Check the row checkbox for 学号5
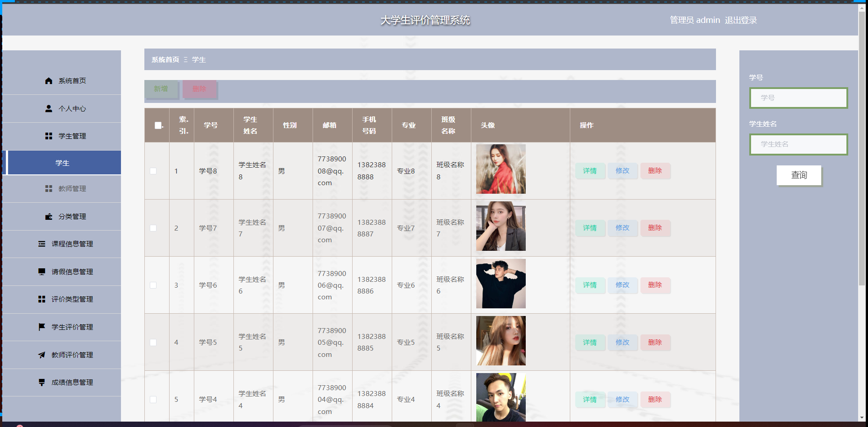Viewport: 868px width, 427px height. pyautogui.click(x=153, y=342)
